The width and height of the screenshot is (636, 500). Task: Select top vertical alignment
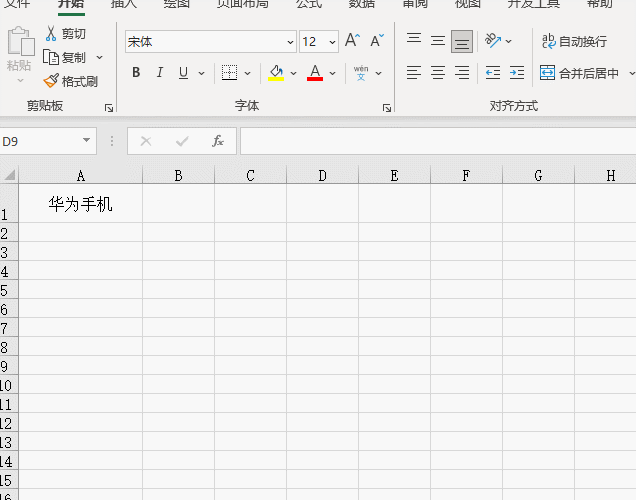coord(414,41)
